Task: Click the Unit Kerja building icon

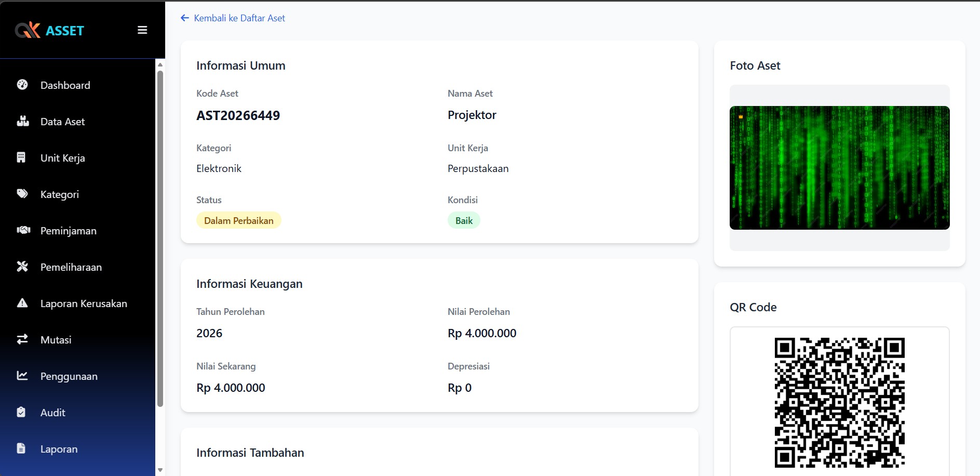Action: pyautogui.click(x=21, y=157)
